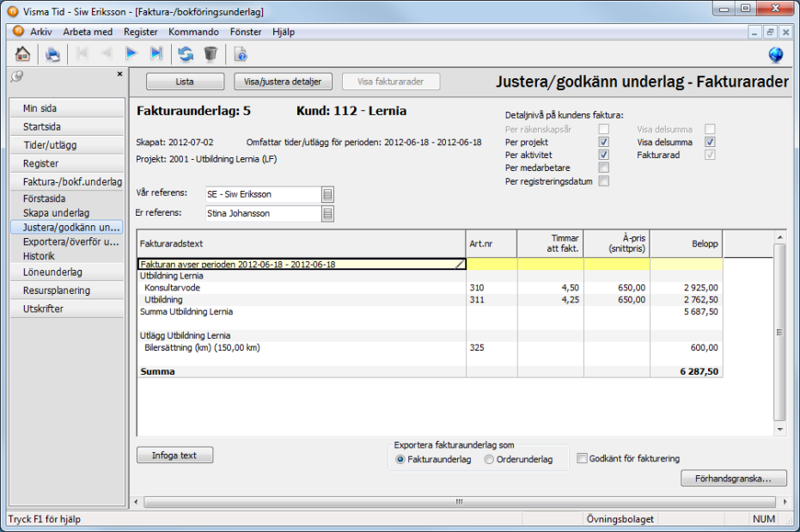This screenshot has height=532, width=800.
Task: Open the Register menu in menu bar
Action: point(140,32)
